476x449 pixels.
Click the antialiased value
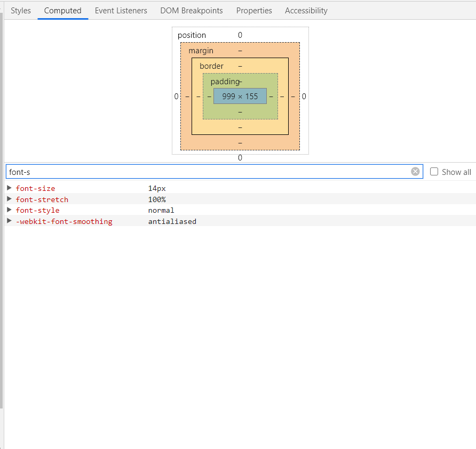click(x=172, y=221)
